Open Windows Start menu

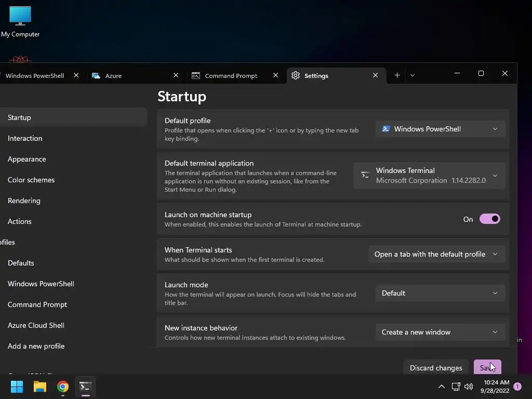point(17,387)
